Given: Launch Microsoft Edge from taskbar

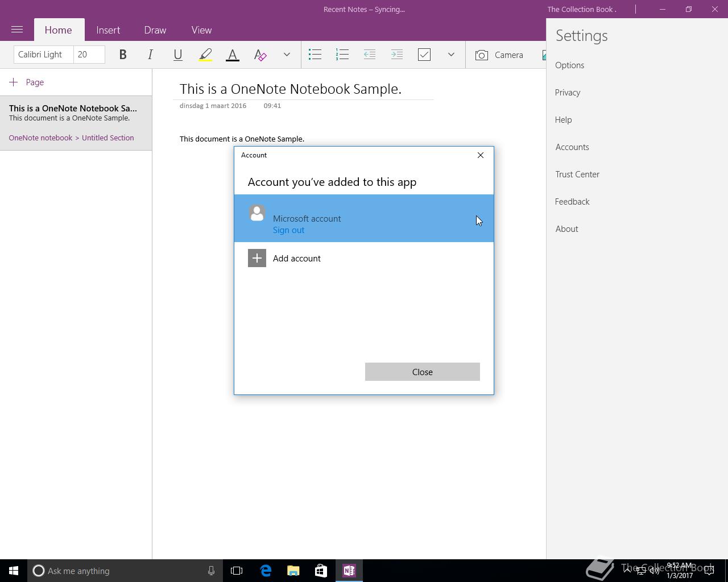Looking at the screenshot, I should (266, 571).
